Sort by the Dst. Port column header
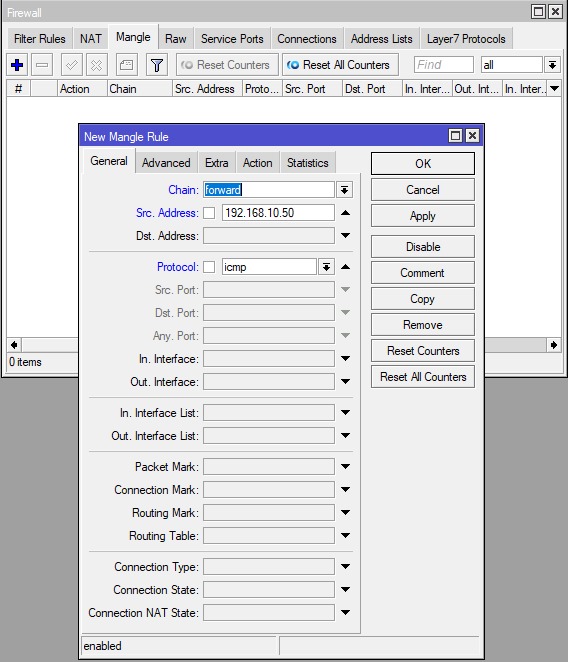This screenshot has width=568, height=662. (372, 89)
